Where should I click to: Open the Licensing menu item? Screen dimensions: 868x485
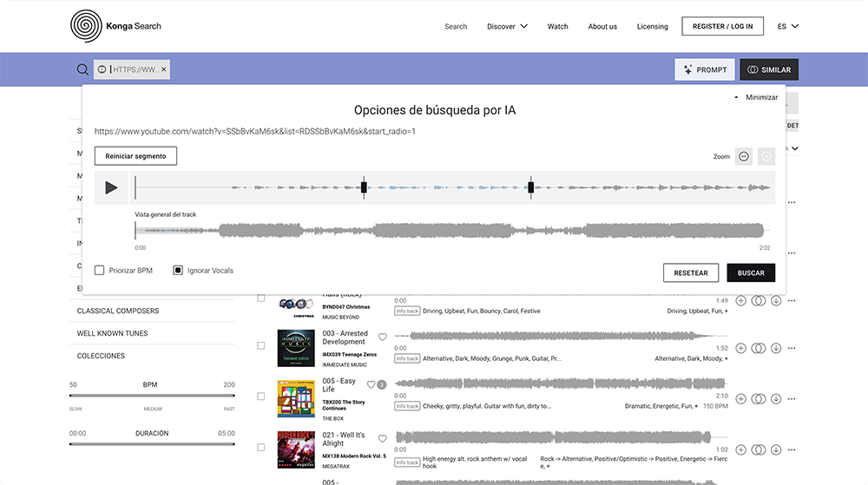click(652, 27)
